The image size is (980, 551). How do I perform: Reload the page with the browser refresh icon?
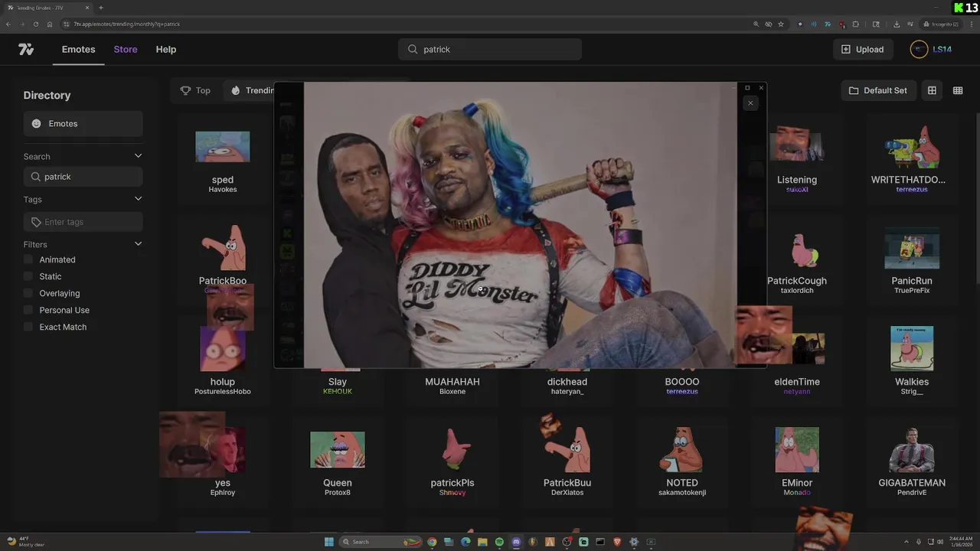coord(35,24)
